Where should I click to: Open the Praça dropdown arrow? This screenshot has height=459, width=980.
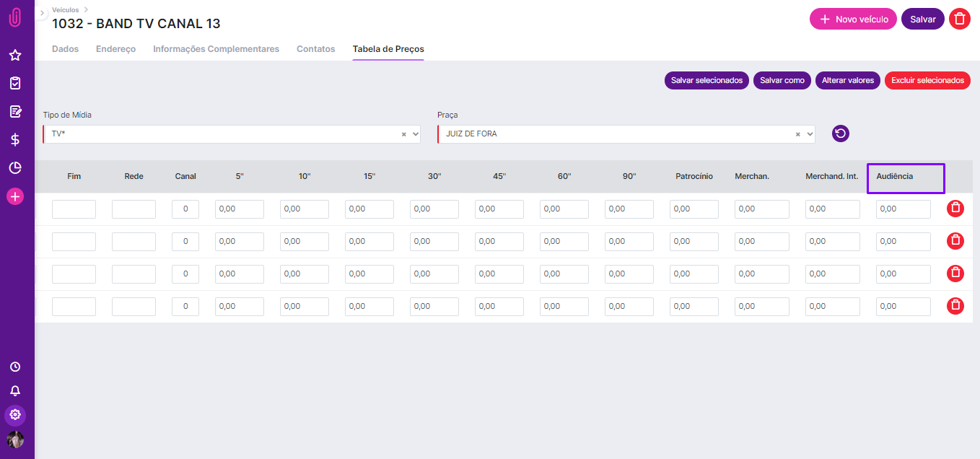(809, 134)
